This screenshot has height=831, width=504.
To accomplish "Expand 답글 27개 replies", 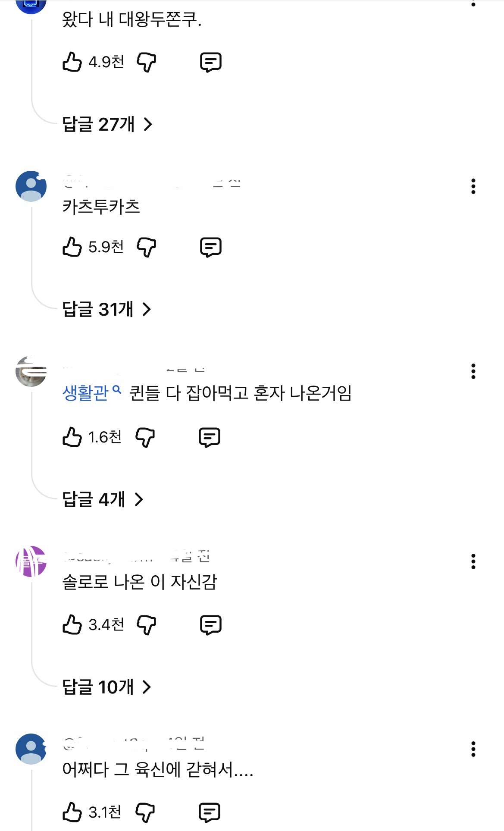I will 107,125.
